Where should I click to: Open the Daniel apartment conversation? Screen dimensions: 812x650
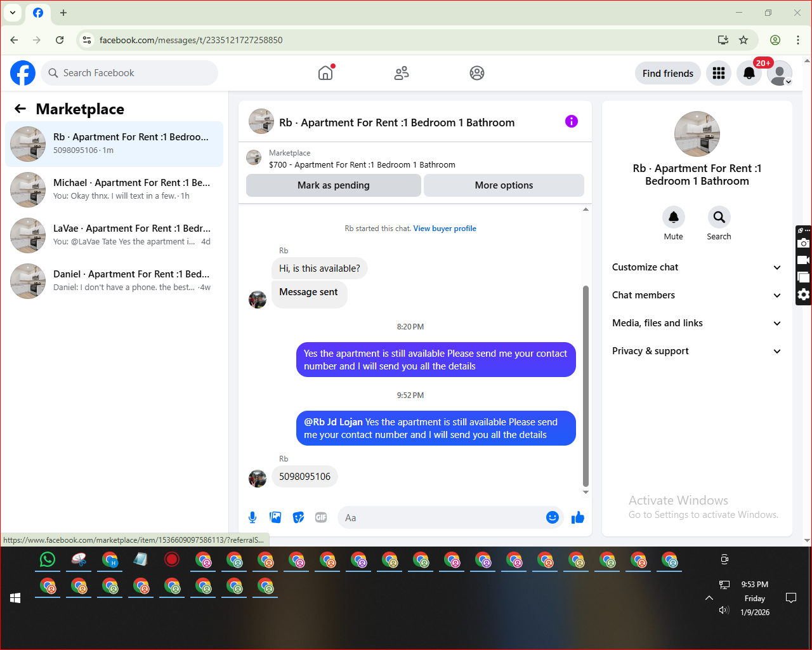114,281
